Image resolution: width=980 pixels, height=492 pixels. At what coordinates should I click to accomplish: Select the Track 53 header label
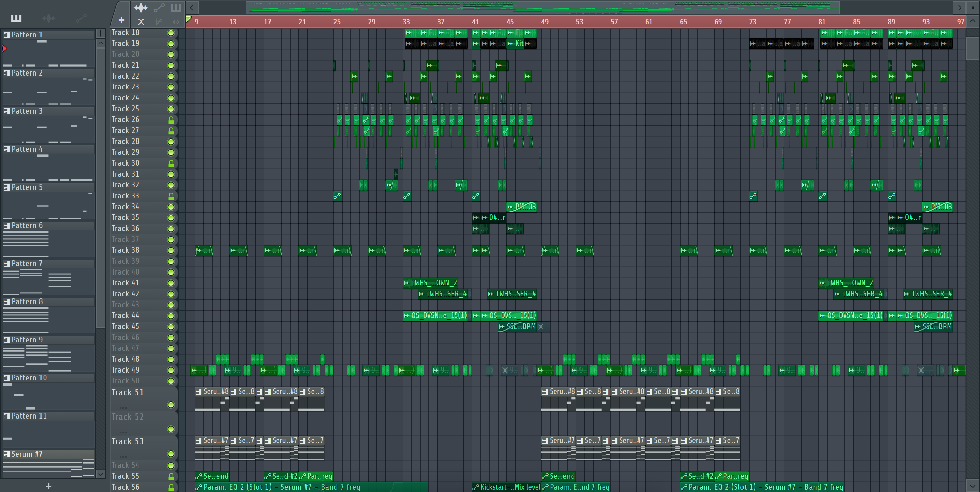pyautogui.click(x=128, y=441)
